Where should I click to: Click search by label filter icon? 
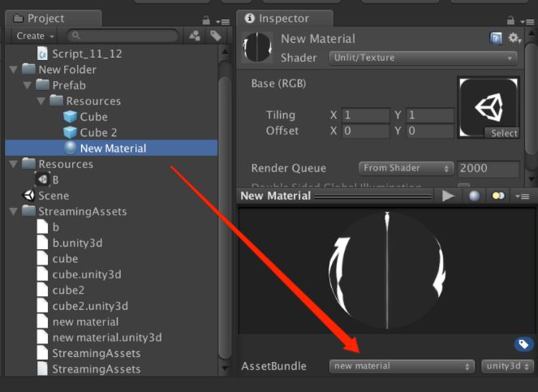[215, 36]
